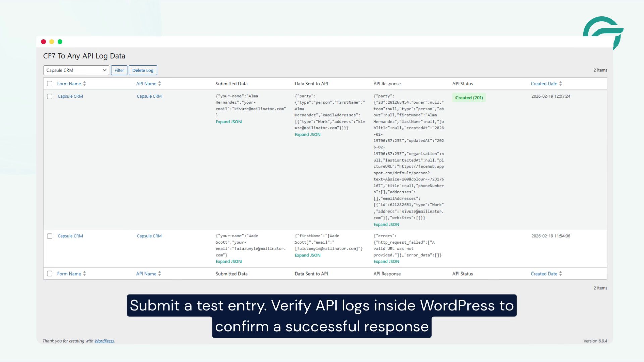Click the CF7 To Any API Log Data heading
Image resolution: width=644 pixels, height=362 pixels.
[x=84, y=56]
